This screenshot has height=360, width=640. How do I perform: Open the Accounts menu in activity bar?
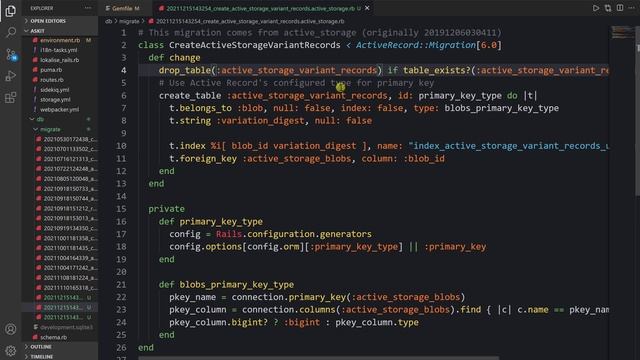[11, 329]
